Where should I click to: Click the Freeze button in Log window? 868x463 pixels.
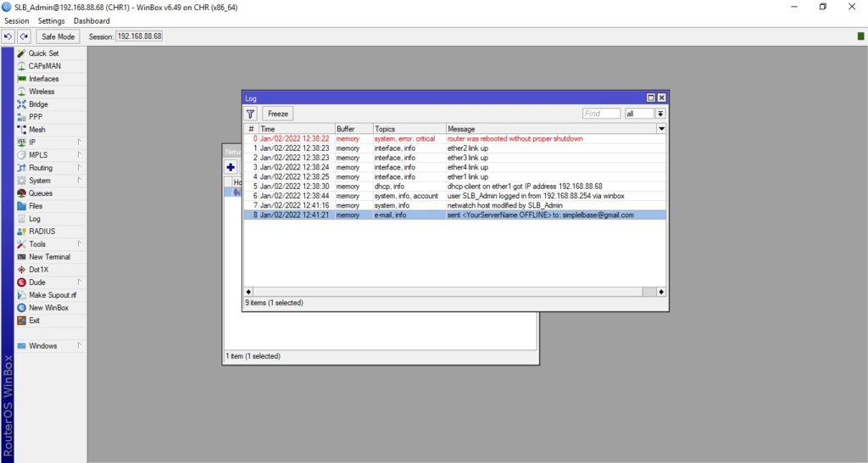tap(278, 114)
